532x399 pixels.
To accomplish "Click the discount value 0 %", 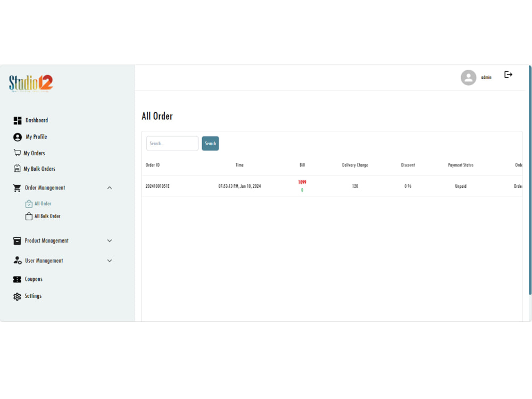I will [x=408, y=186].
